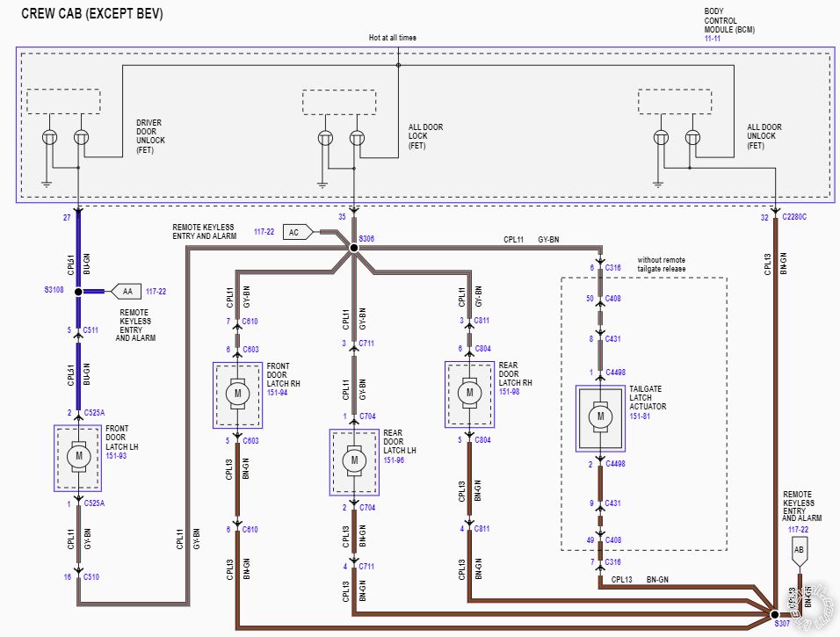Click the Rear Door Latch RH motor symbol
840x637 pixels.
[469, 393]
